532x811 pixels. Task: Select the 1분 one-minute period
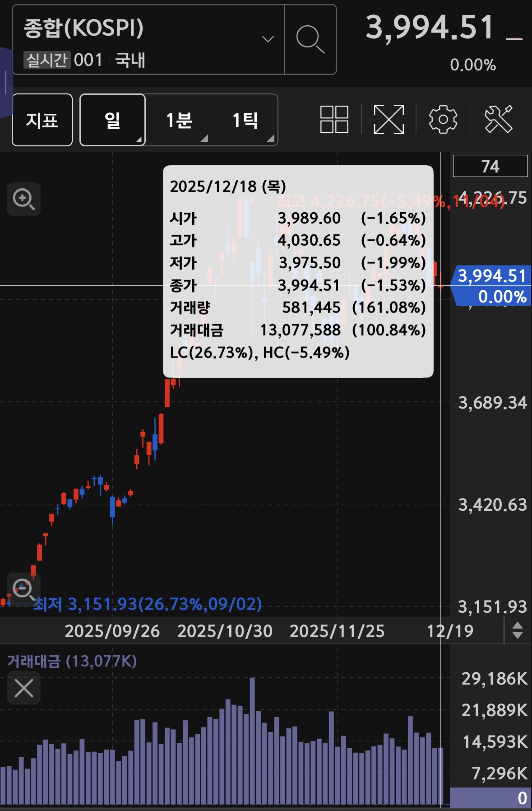[179, 120]
